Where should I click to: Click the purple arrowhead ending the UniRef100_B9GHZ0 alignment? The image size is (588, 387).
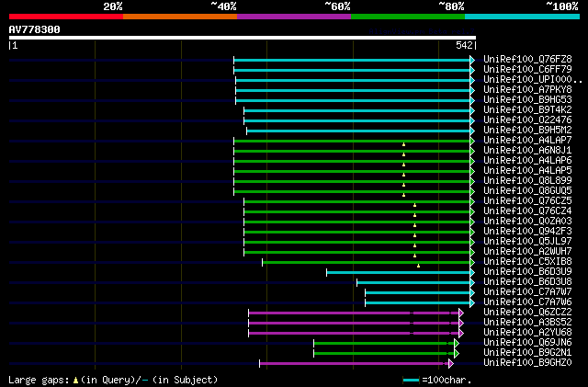(451, 364)
